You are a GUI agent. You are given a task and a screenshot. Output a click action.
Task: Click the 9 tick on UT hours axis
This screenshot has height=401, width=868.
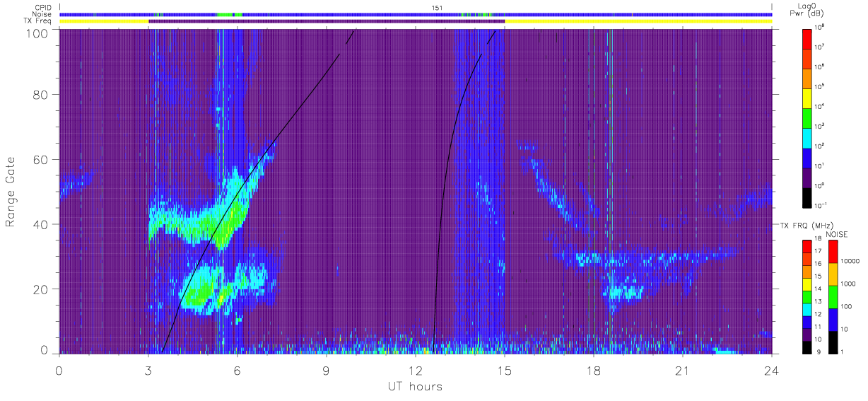[x=327, y=371]
